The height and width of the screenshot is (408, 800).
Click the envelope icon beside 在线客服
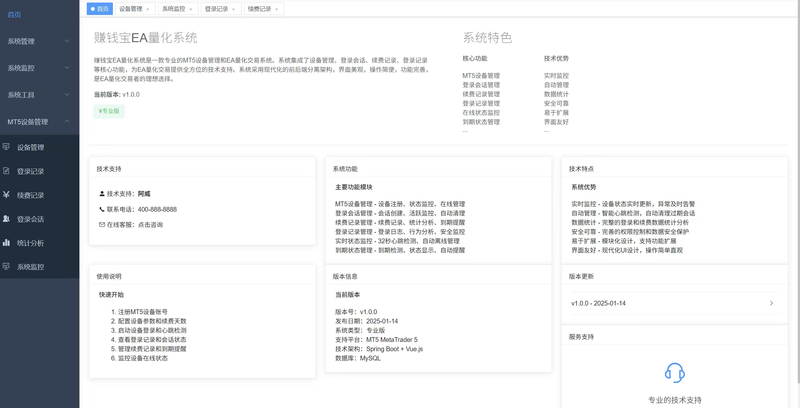pos(101,225)
